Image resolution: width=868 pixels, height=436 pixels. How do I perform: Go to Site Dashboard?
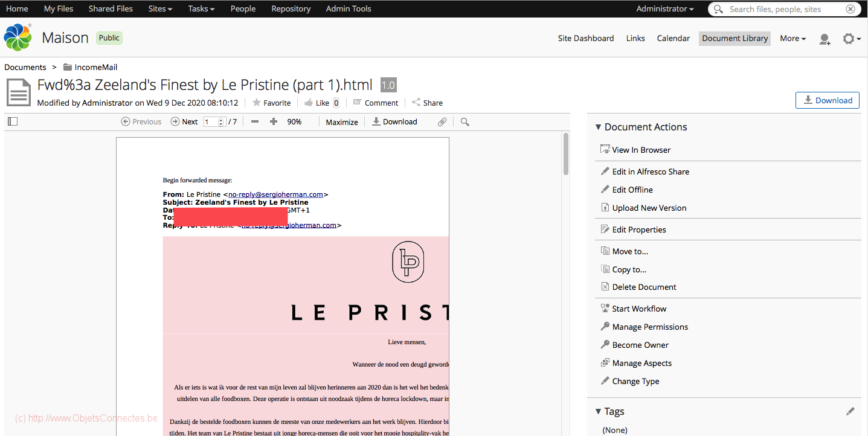[586, 38]
